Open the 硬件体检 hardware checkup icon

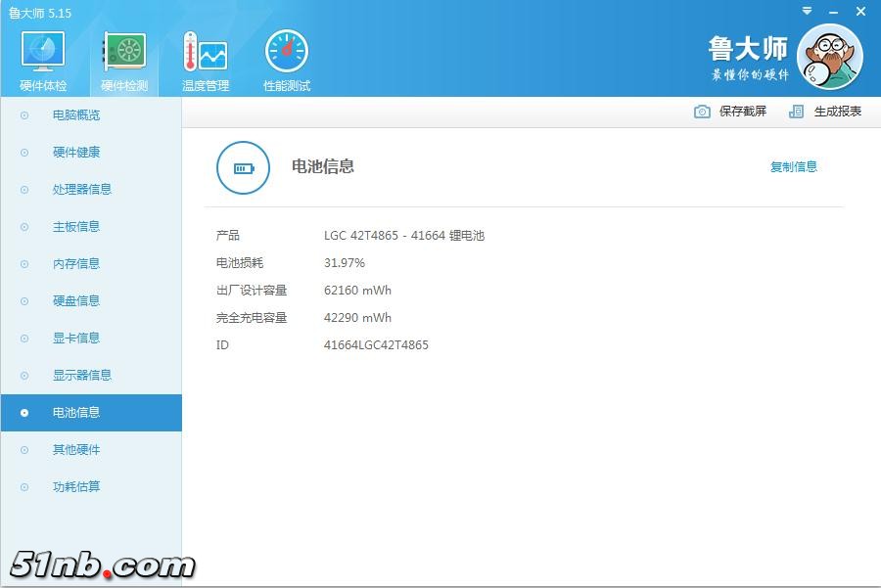[43, 53]
